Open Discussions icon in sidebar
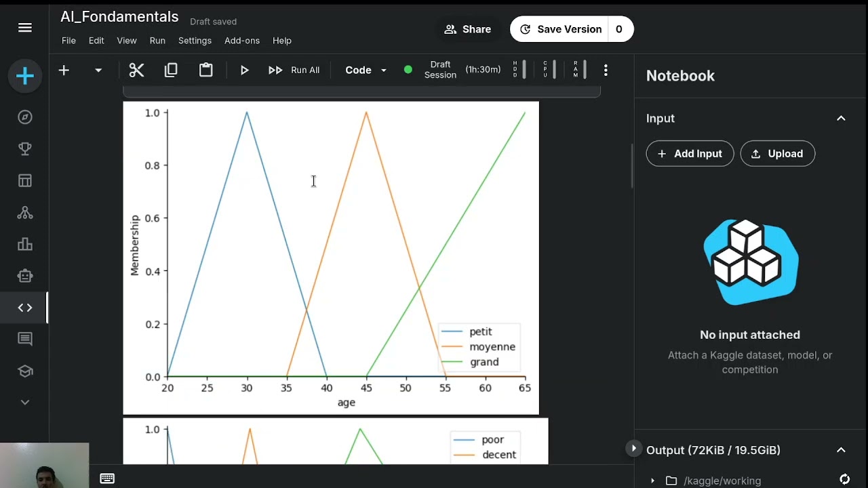This screenshot has width=868, height=488. [25, 339]
